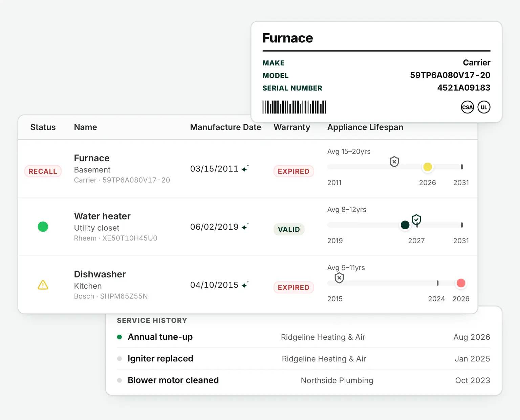Click the expired warranty shield on Dishwasher lifespan
Image resolution: width=520 pixels, height=420 pixels.
(x=339, y=278)
